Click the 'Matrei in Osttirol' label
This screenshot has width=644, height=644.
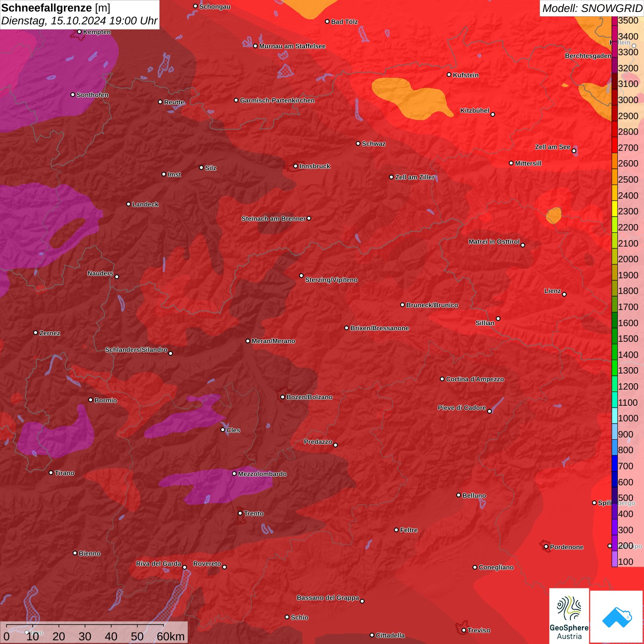[494, 241]
